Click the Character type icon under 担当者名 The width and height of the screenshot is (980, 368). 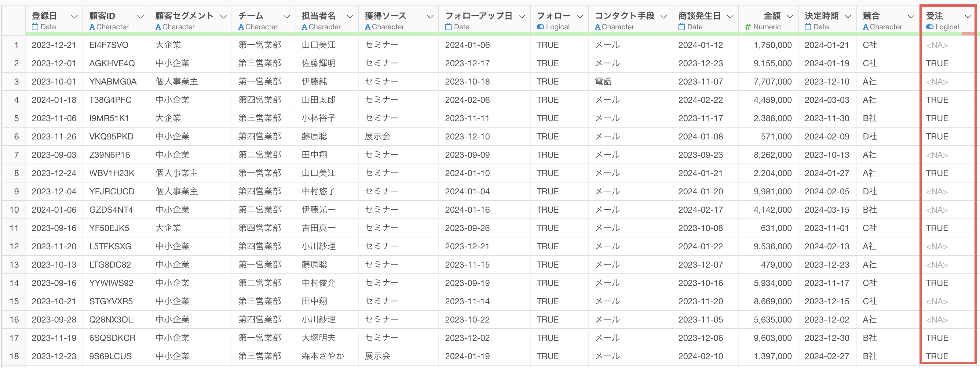pyautogui.click(x=304, y=27)
